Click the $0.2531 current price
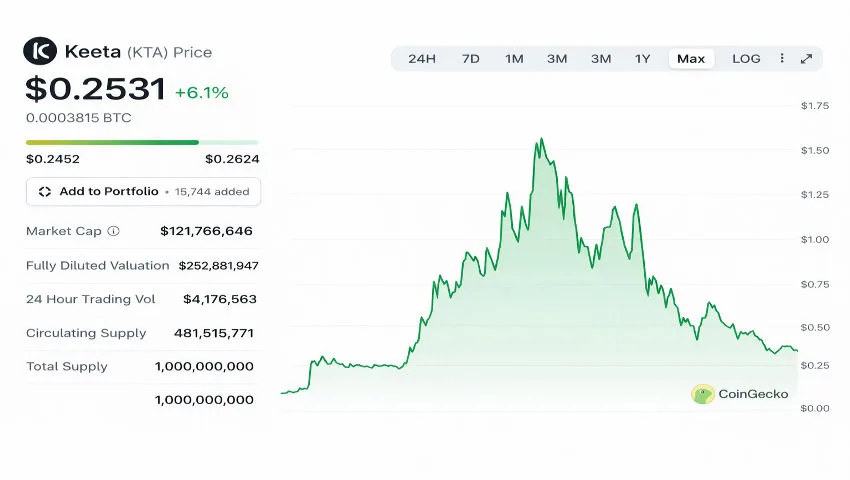Viewport: 850px width, 480px height. 95,90
